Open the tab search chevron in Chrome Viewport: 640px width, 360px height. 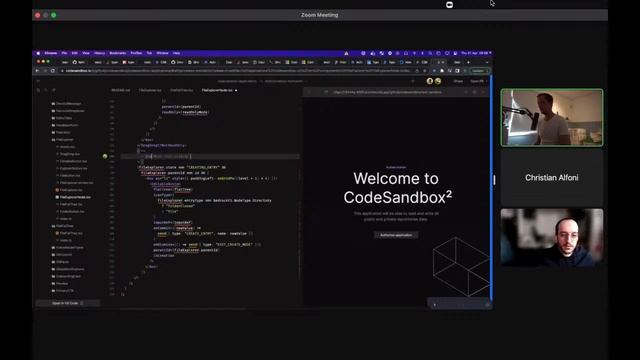(487, 62)
